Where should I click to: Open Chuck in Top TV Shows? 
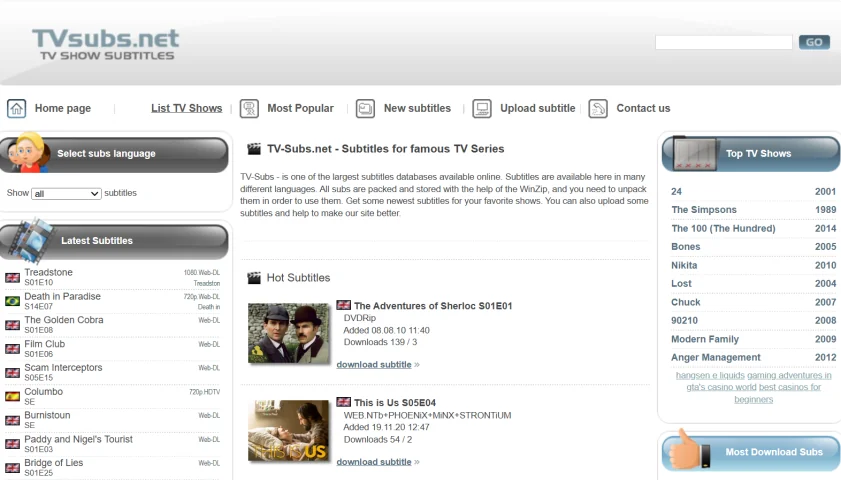click(x=685, y=302)
